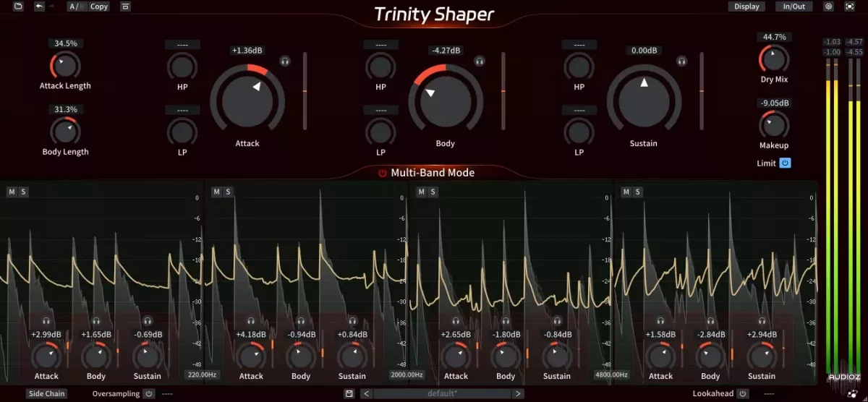Click the -4.27dB Body value field

coord(445,51)
